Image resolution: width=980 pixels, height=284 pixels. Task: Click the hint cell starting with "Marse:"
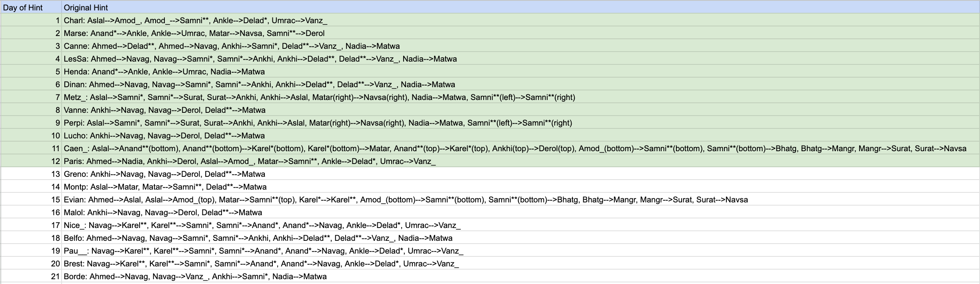click(x=521, y=33)
